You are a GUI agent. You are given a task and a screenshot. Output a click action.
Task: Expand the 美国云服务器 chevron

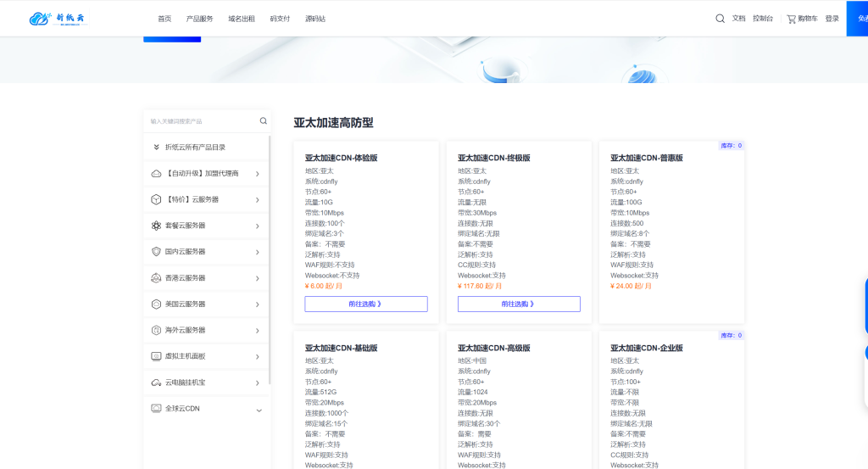[258, 304]
